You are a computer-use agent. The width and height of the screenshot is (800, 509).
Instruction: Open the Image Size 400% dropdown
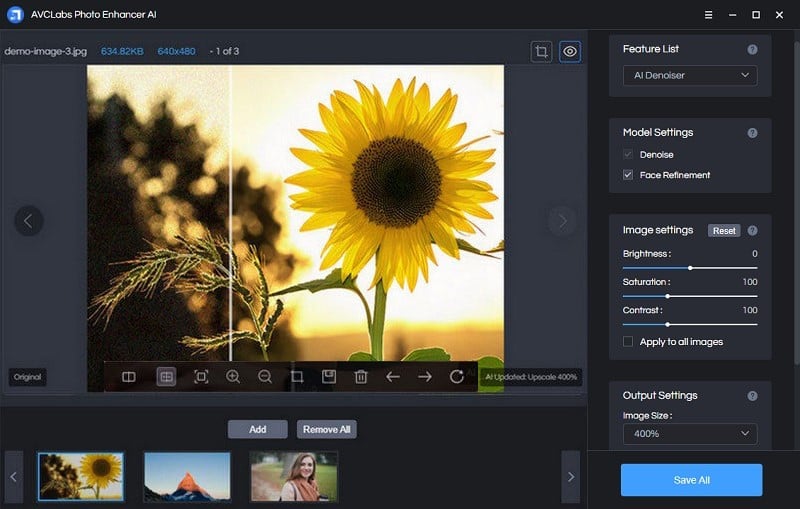point(690,434)
